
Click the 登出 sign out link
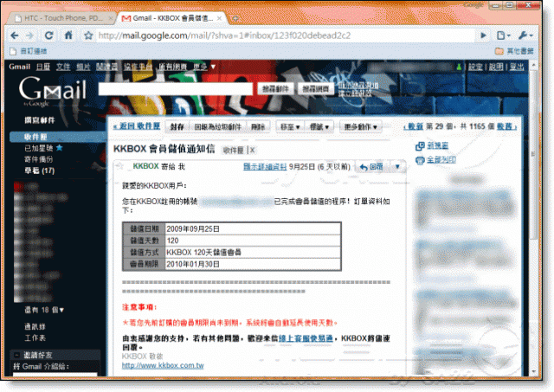[517, 67]
